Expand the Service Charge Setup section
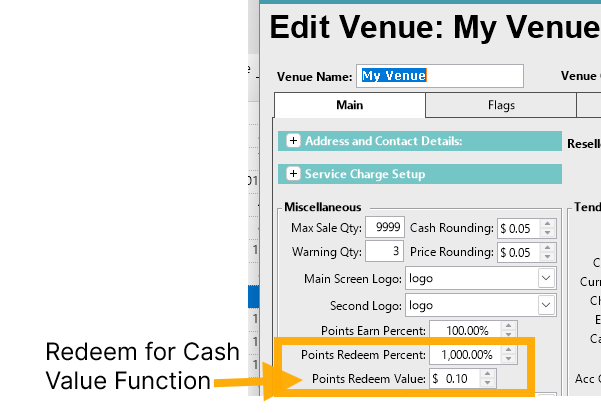 [294, 174]
